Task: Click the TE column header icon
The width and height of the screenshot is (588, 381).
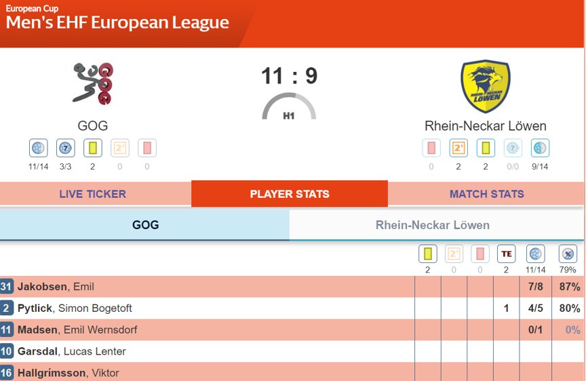Action: 506,254
